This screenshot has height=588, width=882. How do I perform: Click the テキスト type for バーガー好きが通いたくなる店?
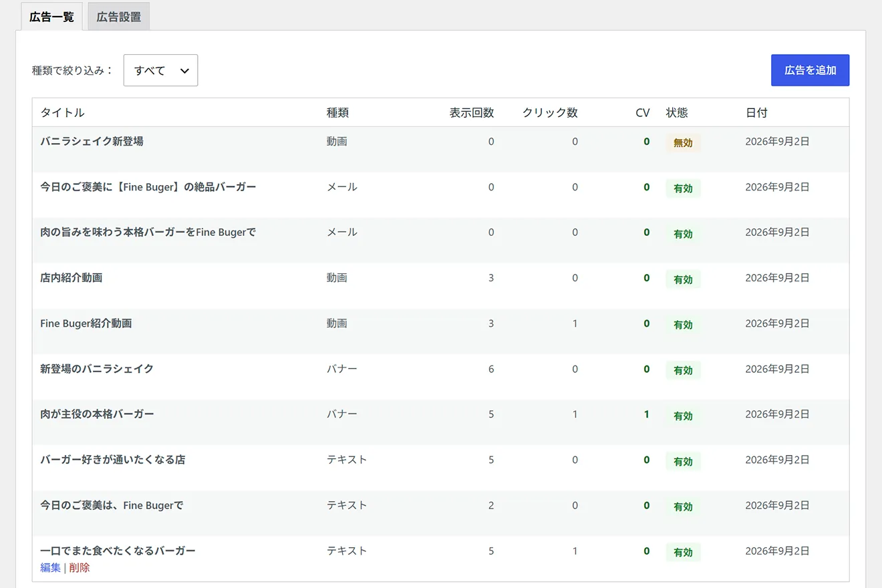(347, 460)
